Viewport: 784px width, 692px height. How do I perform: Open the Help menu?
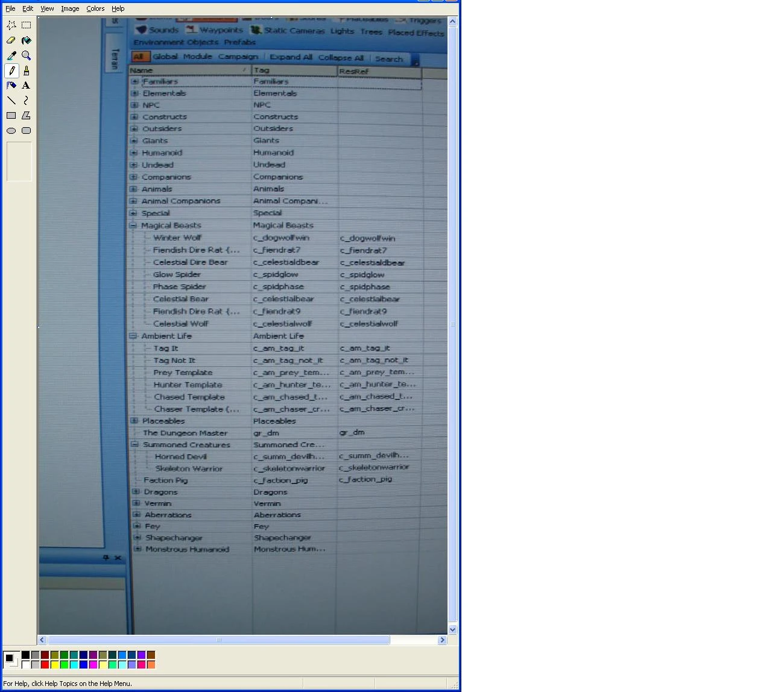118,8
